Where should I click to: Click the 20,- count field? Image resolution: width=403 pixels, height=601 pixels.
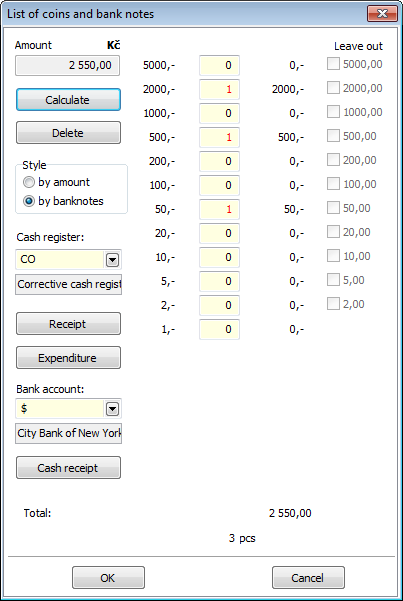tap(219, 233)
